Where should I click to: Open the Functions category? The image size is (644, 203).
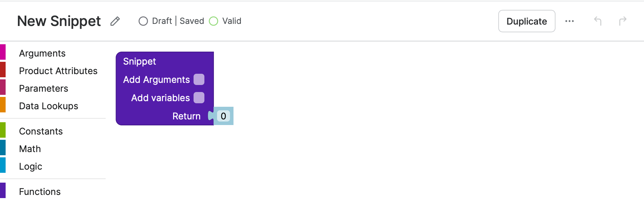[40, 192]
